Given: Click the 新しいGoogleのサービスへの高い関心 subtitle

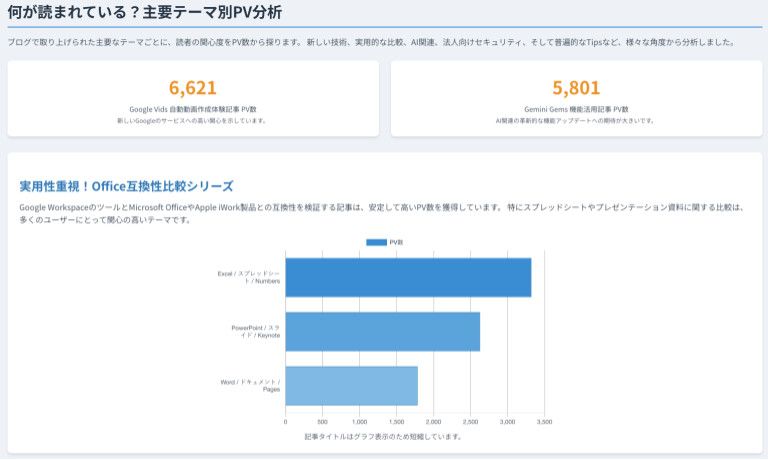Looking at the screenshot, I should pos(193,120).
